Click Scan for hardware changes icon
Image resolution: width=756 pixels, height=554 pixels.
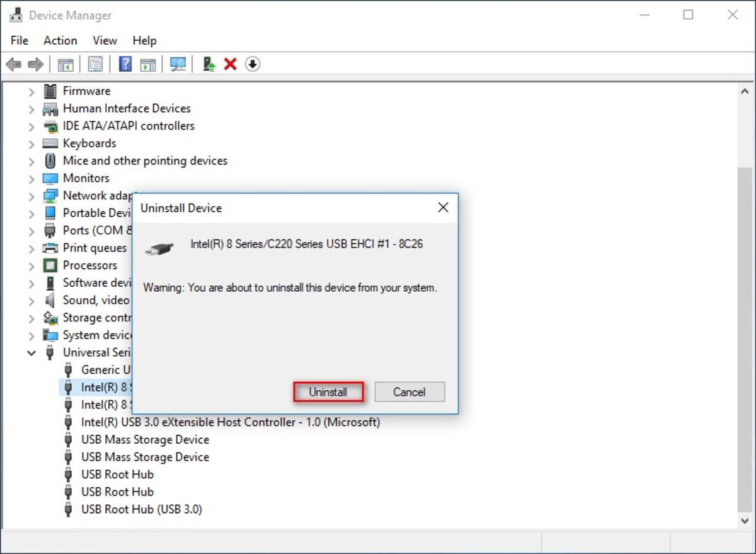click(x=178, y=64)
